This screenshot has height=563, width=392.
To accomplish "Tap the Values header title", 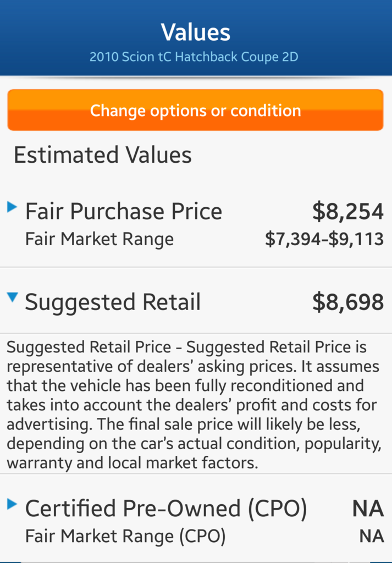I will click(196, 32).
